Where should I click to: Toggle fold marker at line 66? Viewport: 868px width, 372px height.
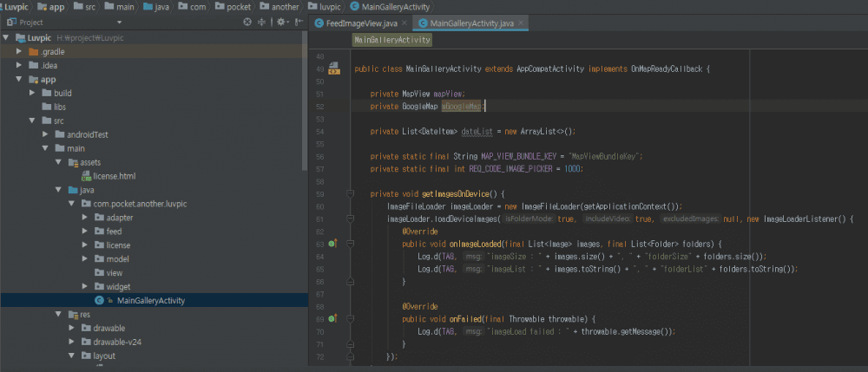(350, 281)
